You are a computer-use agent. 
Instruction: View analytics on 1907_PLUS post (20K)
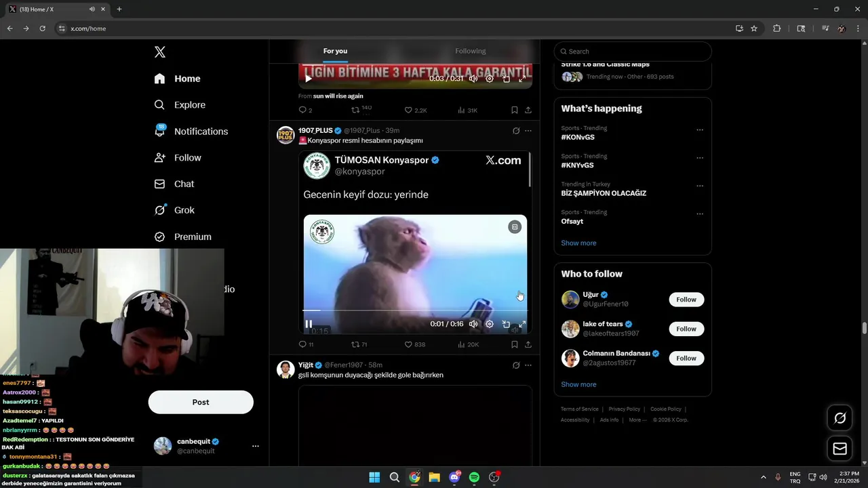click(x=468, y=344)
